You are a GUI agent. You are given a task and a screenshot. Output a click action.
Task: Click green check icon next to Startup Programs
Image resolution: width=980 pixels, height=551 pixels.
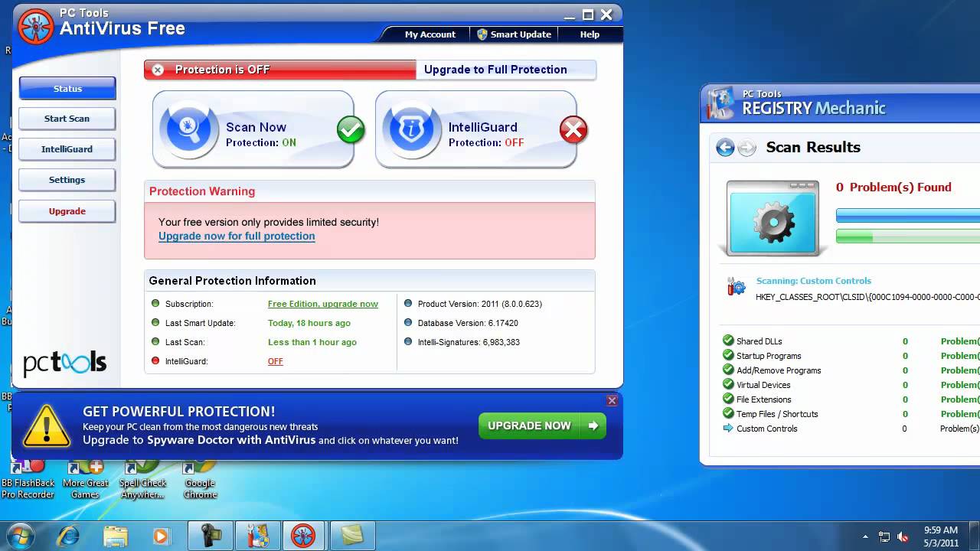(x=728, y=355)
